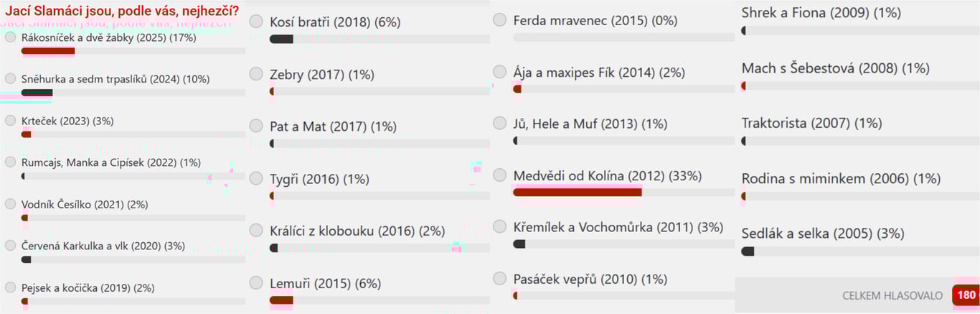The height and width of the screenshot is (314, 980).
Task: Click the Mach s Šebestová (2008) label
Action: [836, 68]
